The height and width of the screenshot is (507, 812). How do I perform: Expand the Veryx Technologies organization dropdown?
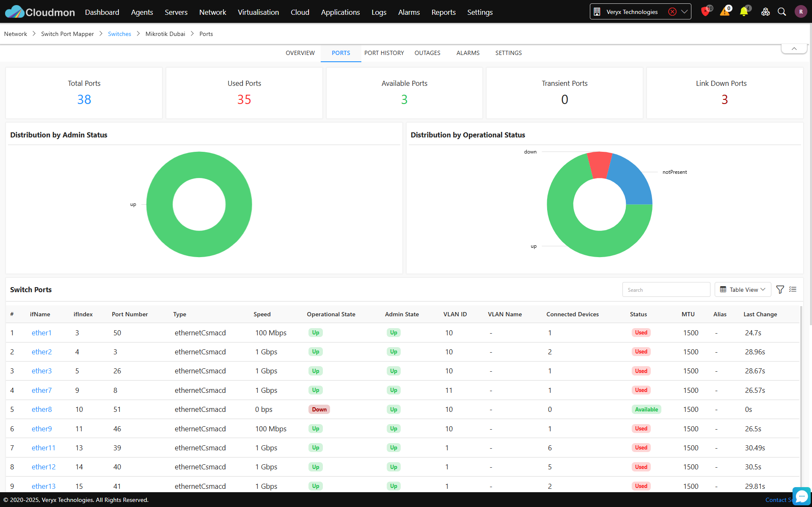[x=684, y=12]
